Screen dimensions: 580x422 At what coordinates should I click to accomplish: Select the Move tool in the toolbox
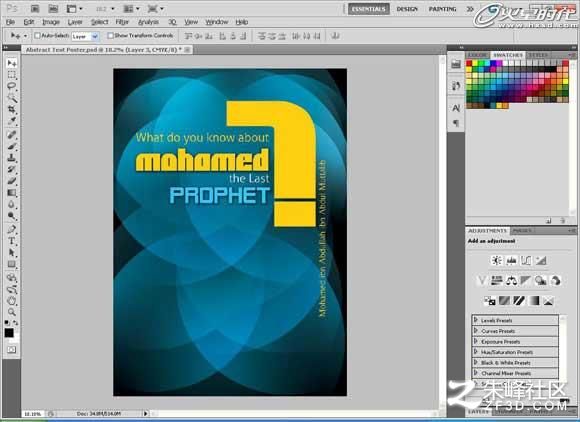pyautogui.click(x=12, y=64)
